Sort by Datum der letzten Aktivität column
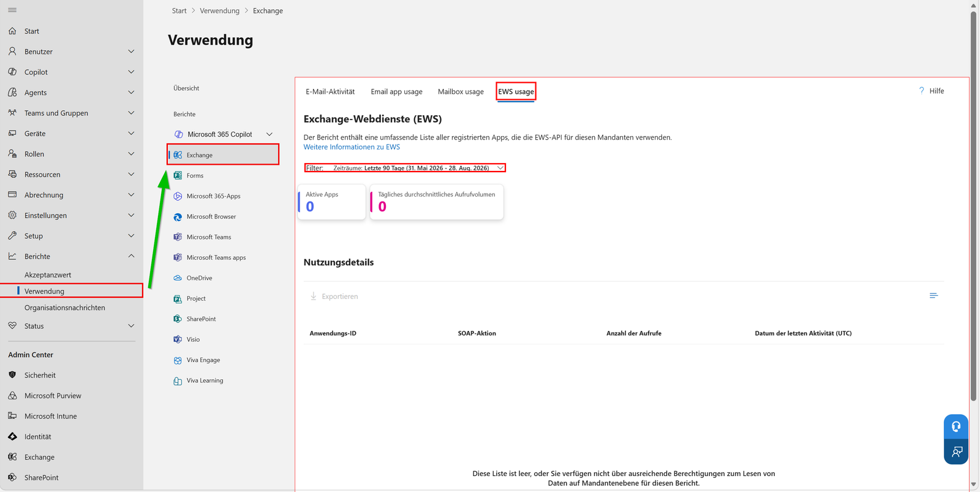 pos(803,333)
